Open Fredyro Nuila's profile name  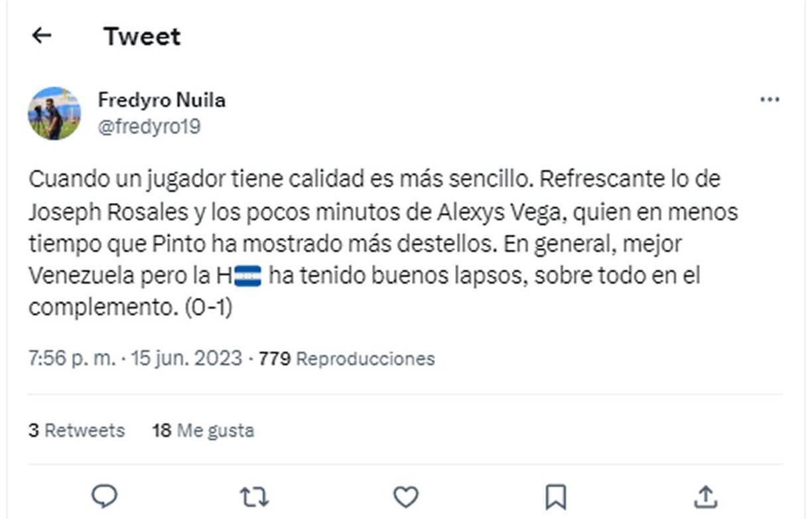[161, 100]
